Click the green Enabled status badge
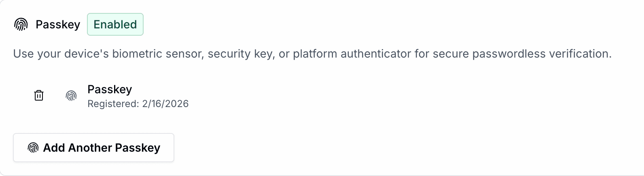Screen dimensions: 644x176 115,24
